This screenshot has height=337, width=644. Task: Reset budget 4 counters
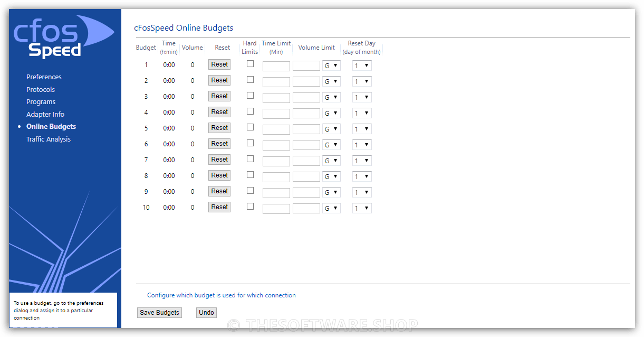point(219,111)
